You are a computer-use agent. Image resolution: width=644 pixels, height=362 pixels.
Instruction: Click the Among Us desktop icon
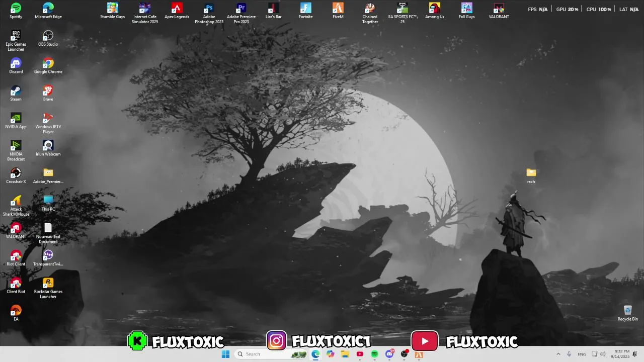click(435, 11)
